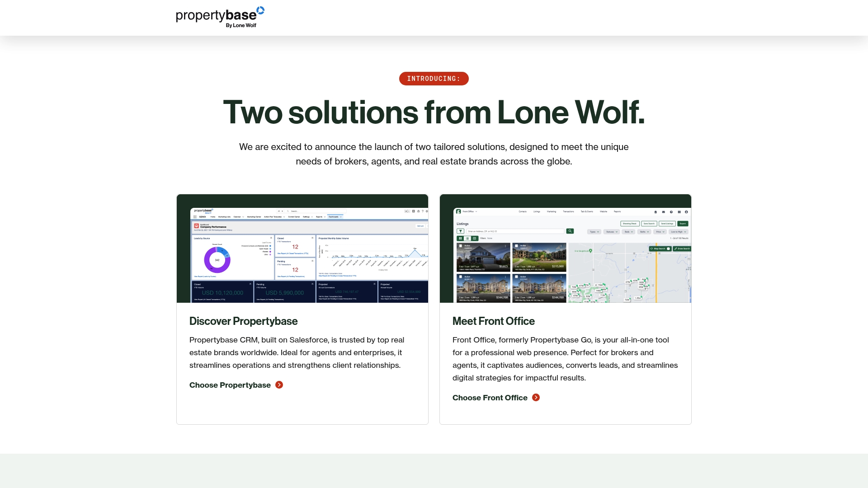Click the red INTRODUCING badge
This screenshot has width=868, height=488.
[x=434, y=79]
